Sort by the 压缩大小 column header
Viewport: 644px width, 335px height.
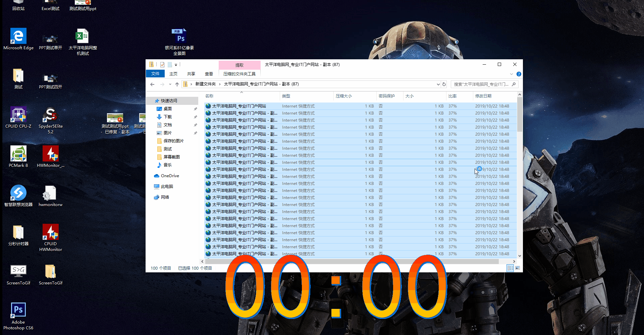[355, 96]
